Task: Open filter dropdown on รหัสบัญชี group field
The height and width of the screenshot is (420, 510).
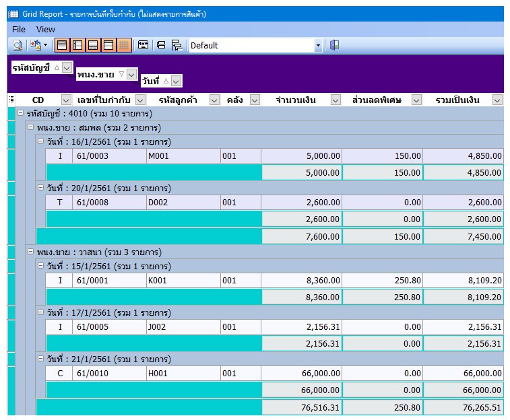Action: [67, 67]
